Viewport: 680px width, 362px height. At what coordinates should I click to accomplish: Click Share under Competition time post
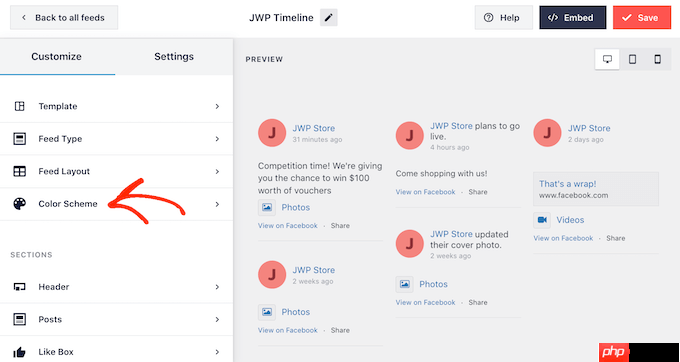[x=340, y=226]
